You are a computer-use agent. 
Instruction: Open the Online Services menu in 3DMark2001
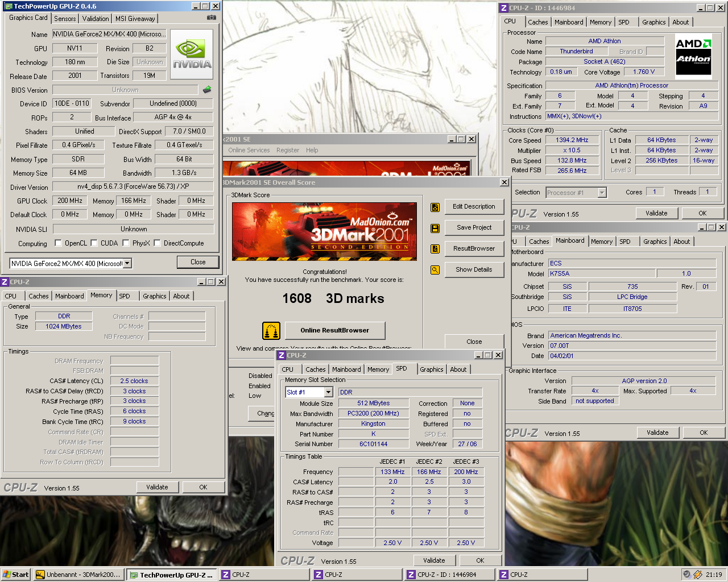[x=249, y=150]
